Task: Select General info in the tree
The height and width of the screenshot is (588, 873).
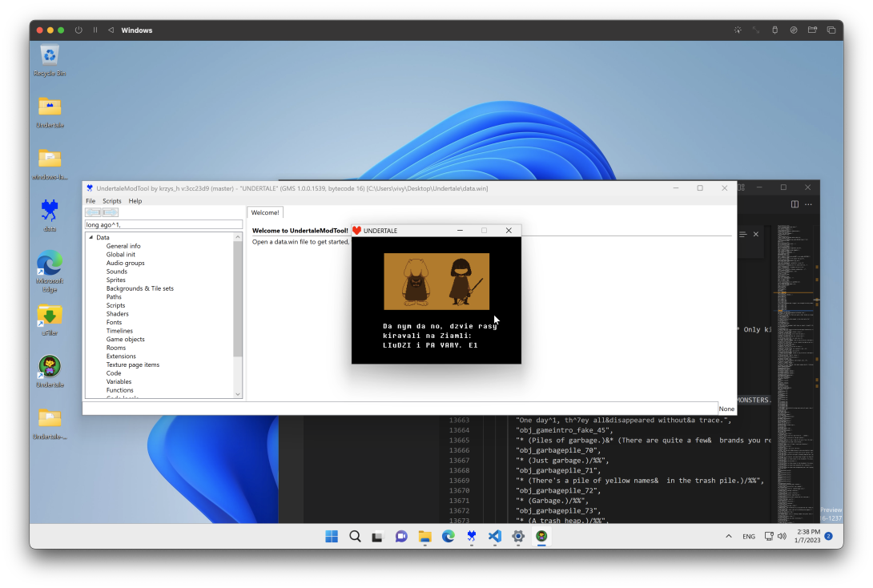Action: [123, 246]
